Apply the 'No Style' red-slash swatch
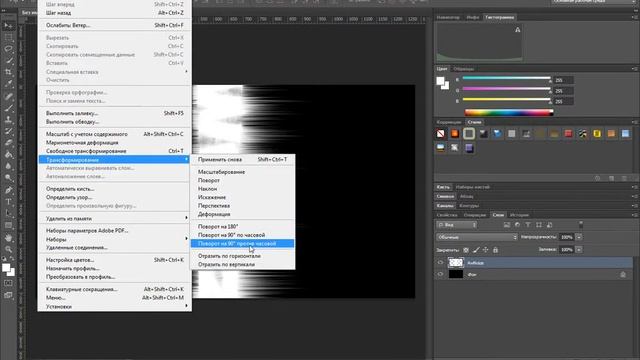 pyautogui.click(x=440, y=133)
